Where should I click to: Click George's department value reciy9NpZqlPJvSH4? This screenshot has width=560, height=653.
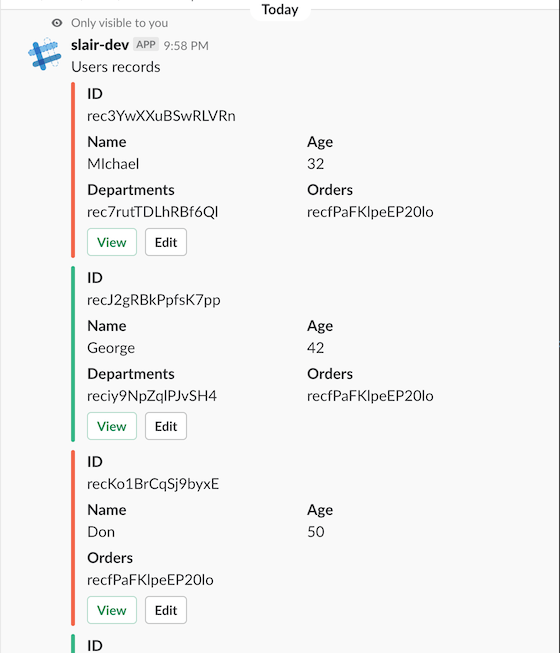(152, 396)
